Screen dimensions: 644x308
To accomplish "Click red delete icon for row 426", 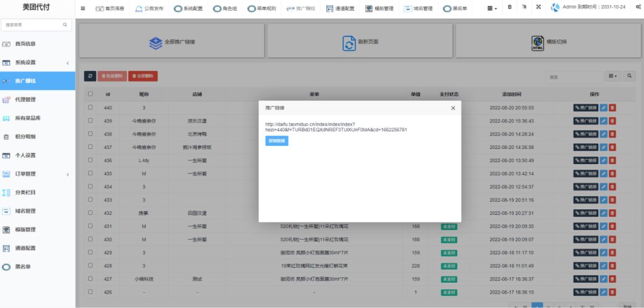I will click(612, 292).
